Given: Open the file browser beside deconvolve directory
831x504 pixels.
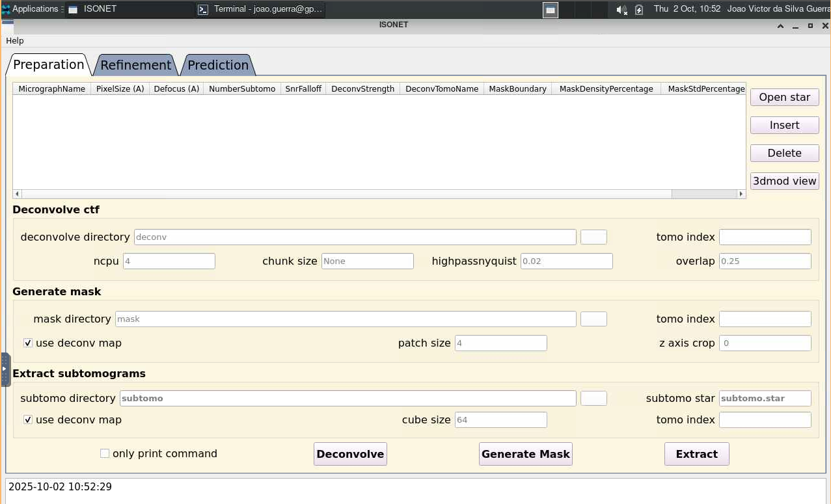Looking at the screenshot, I should click(x=593, y=237).
